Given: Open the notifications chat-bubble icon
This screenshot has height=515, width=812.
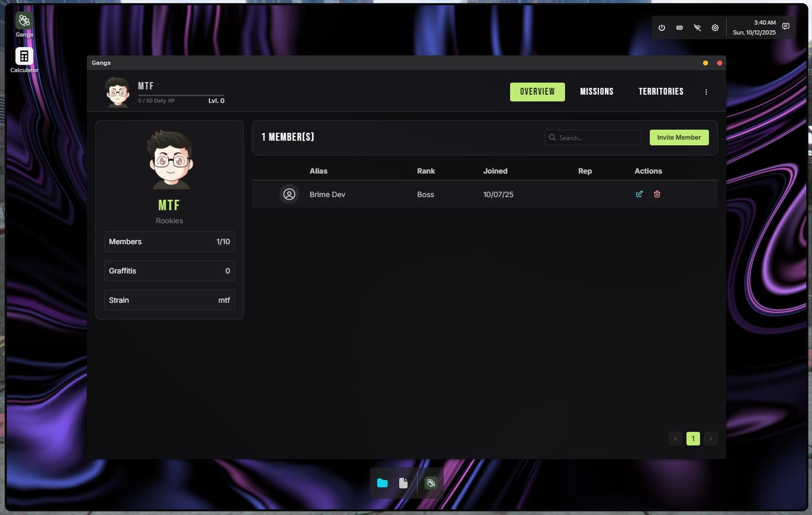Looking at the screenshot, I should pyautogui.click(x=786, y=26).
